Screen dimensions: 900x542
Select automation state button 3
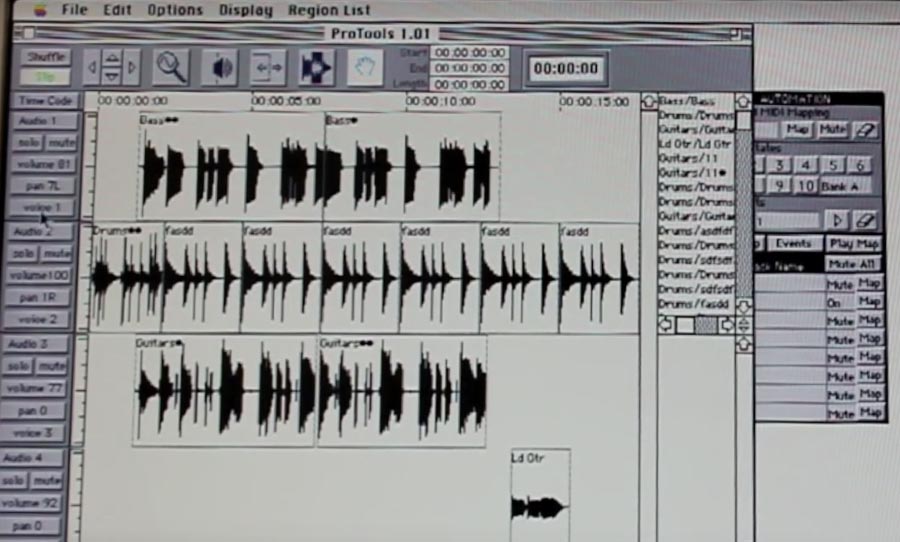coord(779,165)
